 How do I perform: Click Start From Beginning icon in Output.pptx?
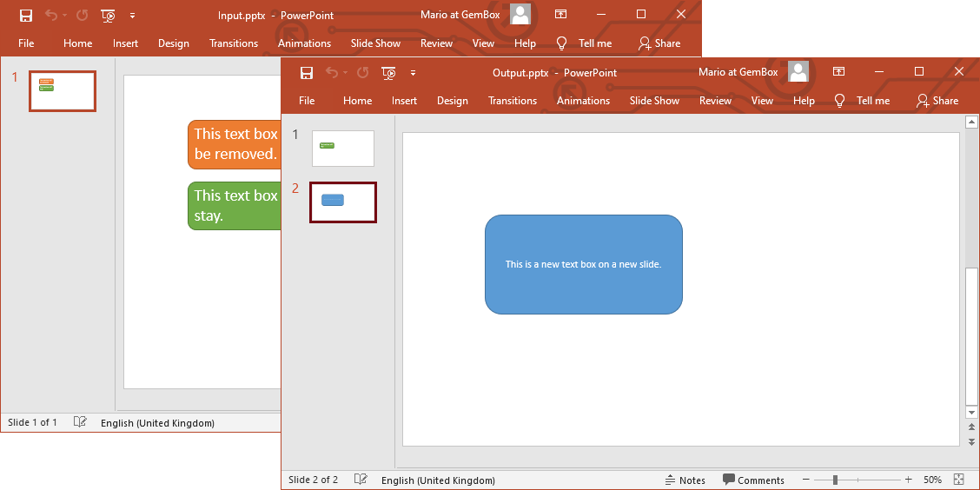[388, 73]
